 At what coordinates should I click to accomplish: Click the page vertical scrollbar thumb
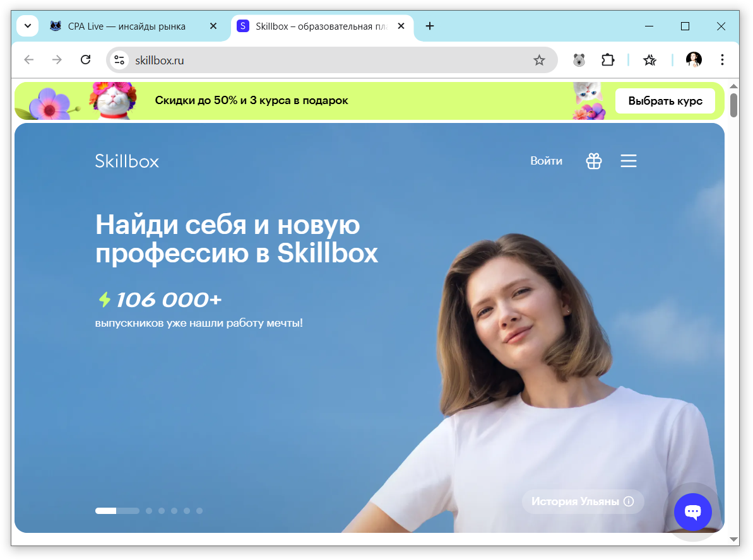pos(733,105)
